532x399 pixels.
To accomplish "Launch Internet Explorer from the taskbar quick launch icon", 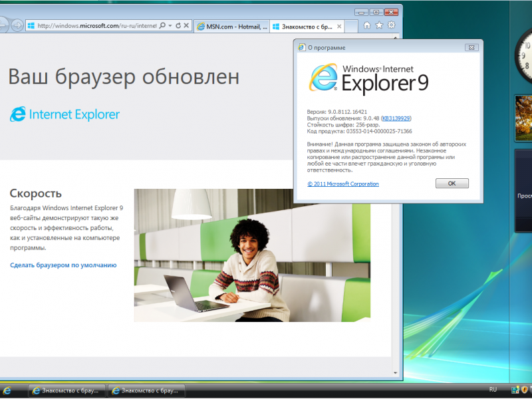I will point(7,391).
